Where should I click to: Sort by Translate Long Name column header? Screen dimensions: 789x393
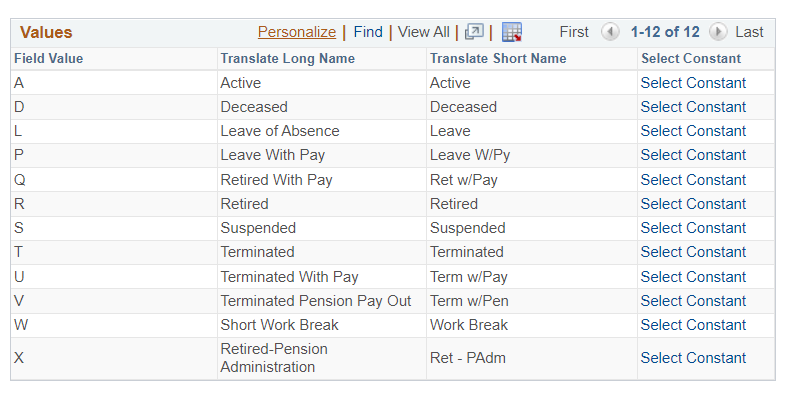[287, 59]
